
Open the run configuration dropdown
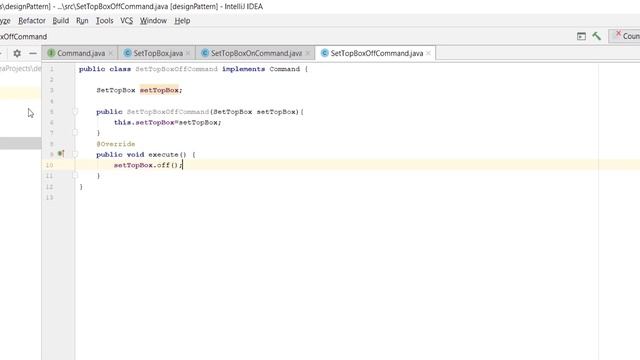[624, 36]
